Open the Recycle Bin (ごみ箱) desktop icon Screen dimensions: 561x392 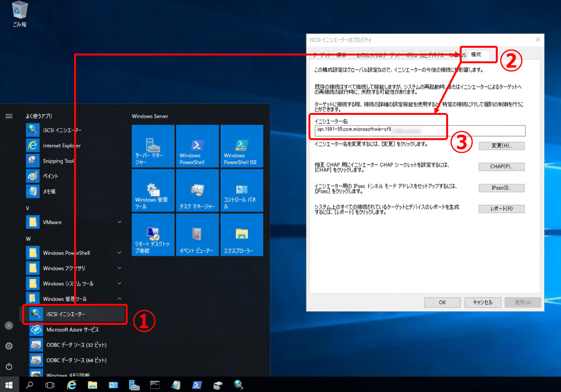pyautogui.click(x=19, y=14)
